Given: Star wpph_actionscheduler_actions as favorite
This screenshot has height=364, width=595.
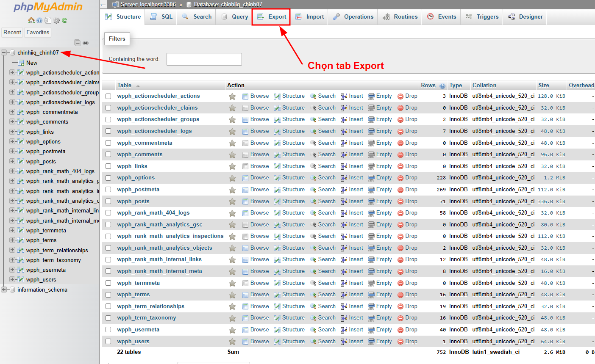Looking at the screenshot, I should coord(232,97).
